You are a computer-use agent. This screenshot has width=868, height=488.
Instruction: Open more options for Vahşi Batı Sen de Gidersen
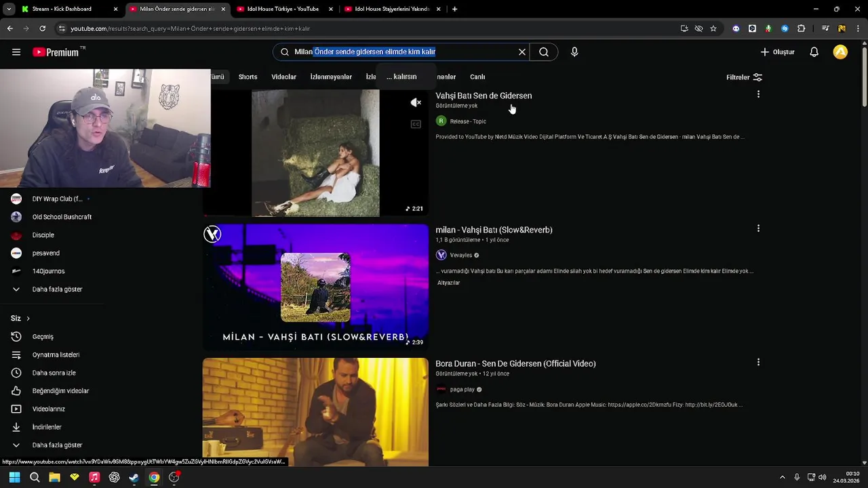758,94
